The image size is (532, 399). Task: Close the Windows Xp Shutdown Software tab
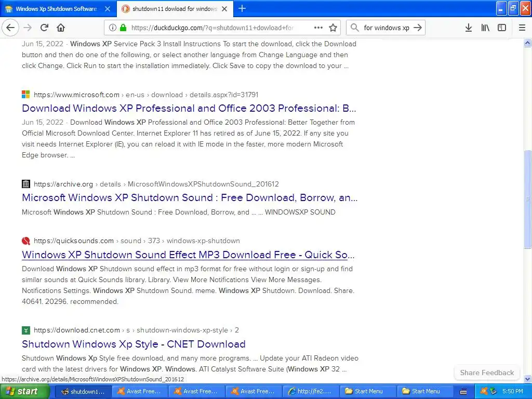107,9
